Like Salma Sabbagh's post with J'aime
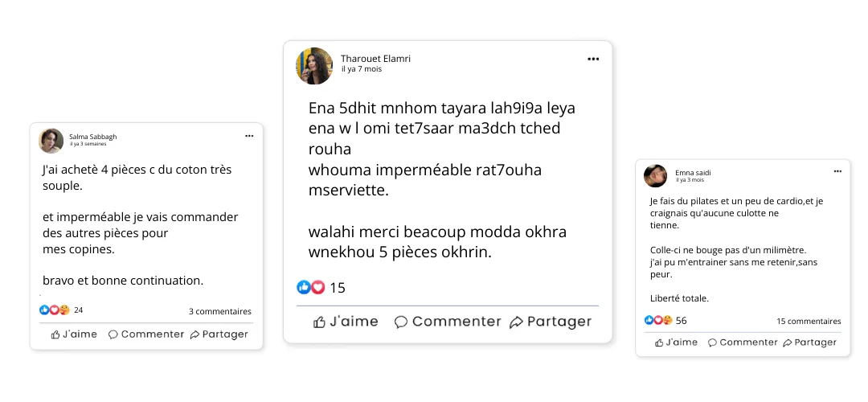This screenshot has height=402, width=868. [74, 334]
